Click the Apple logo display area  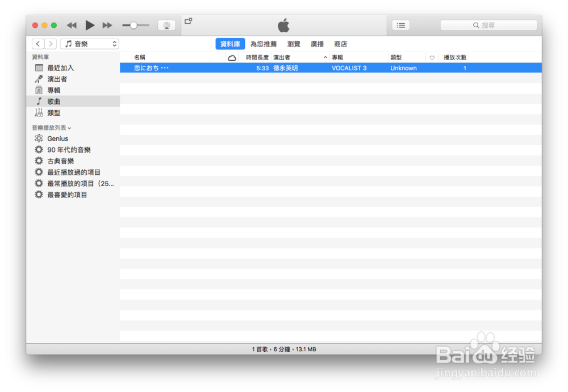coord(283,26)
